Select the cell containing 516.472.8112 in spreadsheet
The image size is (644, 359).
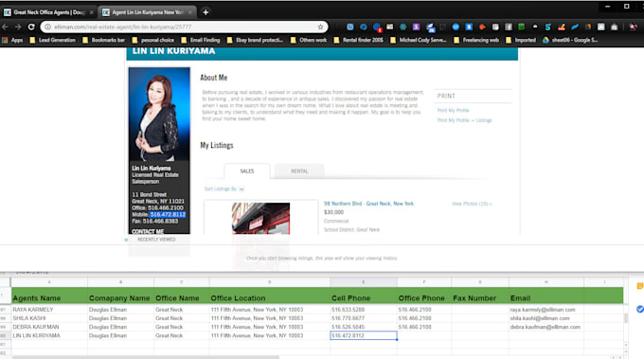pos(364,335)
